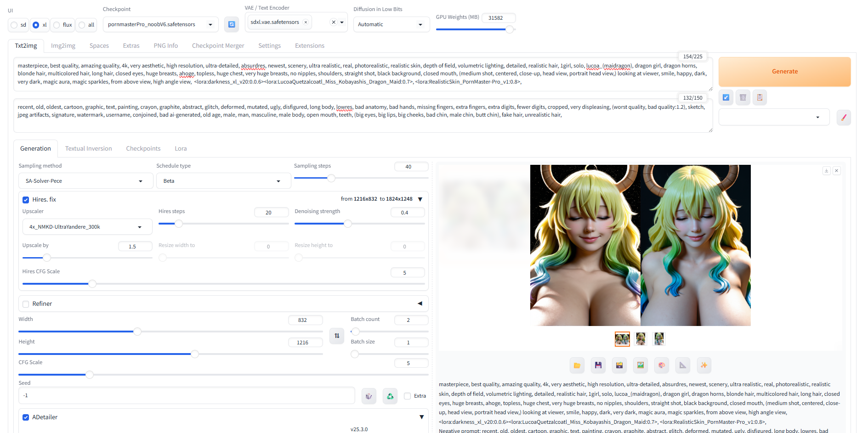Reuse last seed with recycle icon
The width and height of the screenshot is (868, 433).
click(390, 396)
